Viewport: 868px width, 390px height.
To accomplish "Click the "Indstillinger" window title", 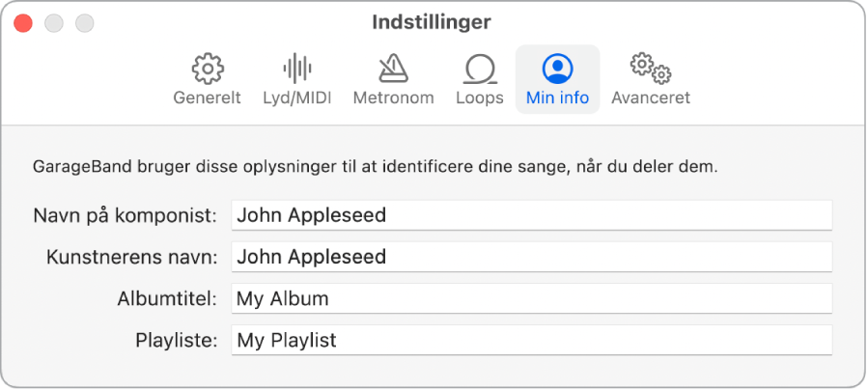I will tap(432, 22).
